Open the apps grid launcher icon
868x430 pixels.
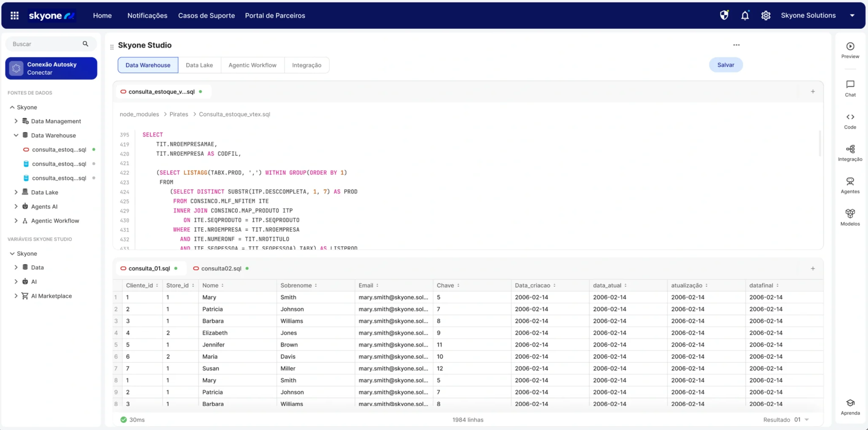click(14, 16)
